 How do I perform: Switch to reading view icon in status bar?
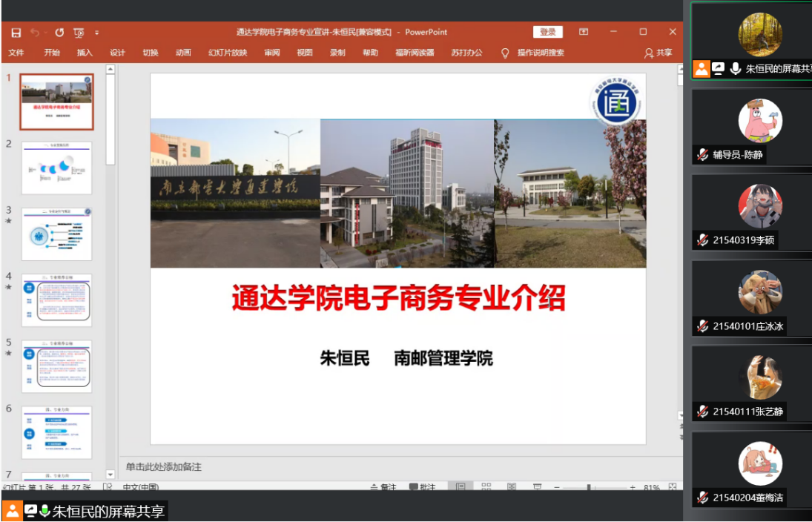(x=512, y=487)
